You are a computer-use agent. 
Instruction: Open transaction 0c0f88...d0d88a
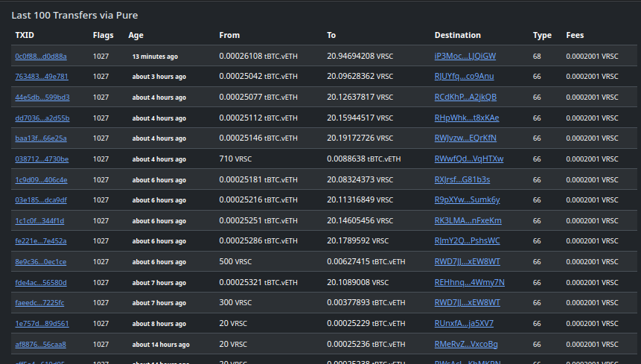coord(41,57)
